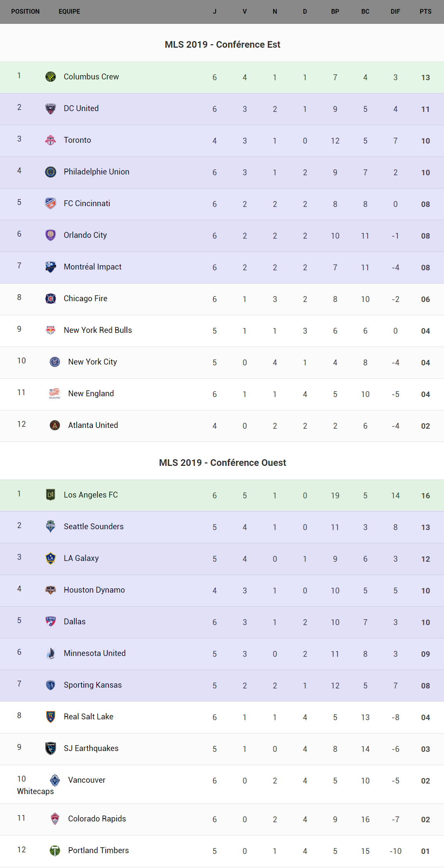Select the Houston Dynamo team name

click(x=94, y=590)
